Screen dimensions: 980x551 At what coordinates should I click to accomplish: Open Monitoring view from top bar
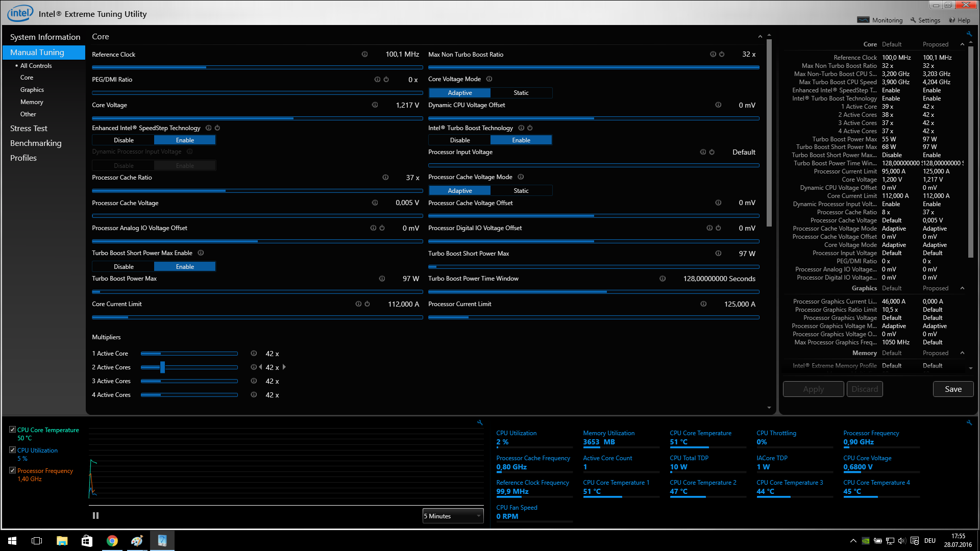pyautogui.click(x=880, y=20)
